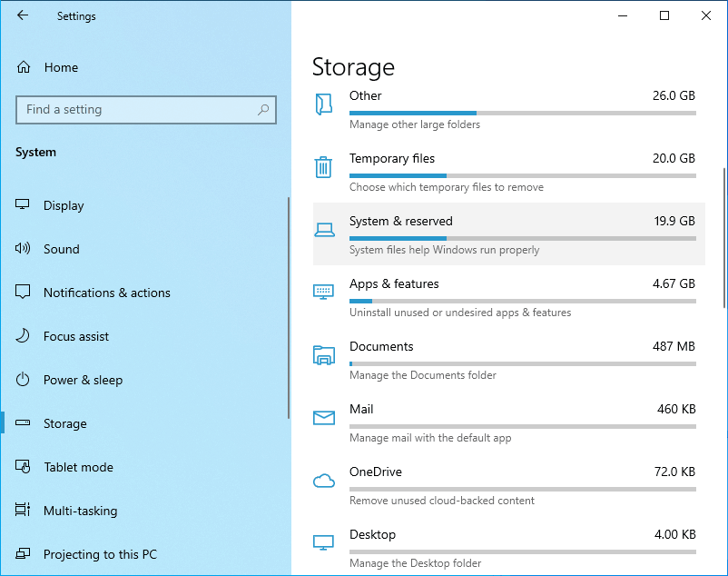The image size is (728, 576).
Task: Click the 19.9 GB size value
Action: 674,221
